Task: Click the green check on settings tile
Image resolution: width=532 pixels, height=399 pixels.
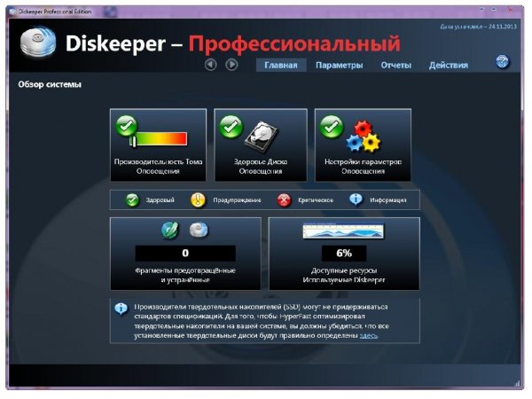Action: (x=331, y=127)
